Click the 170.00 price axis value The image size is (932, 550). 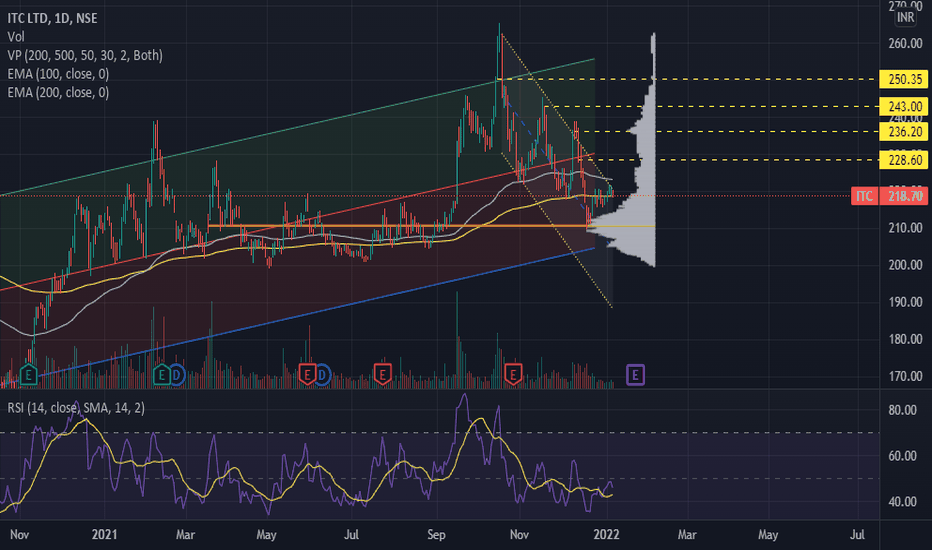905,376
